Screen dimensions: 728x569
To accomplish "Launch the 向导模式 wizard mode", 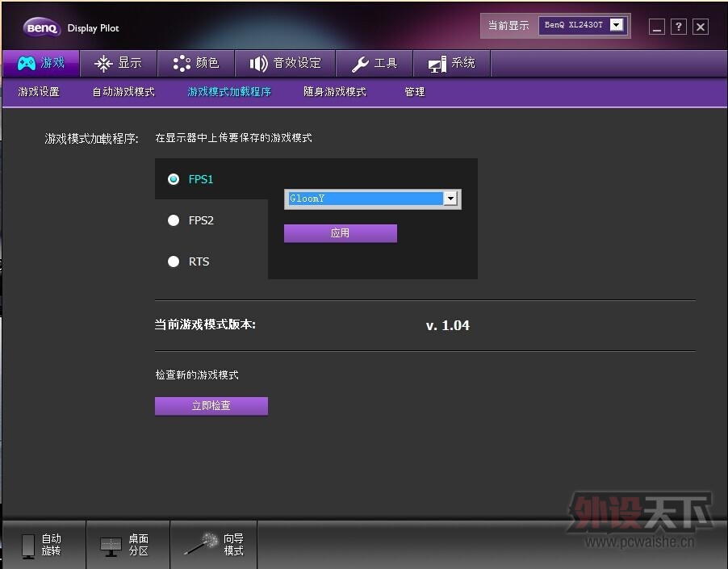I will (x=214, y=545).
